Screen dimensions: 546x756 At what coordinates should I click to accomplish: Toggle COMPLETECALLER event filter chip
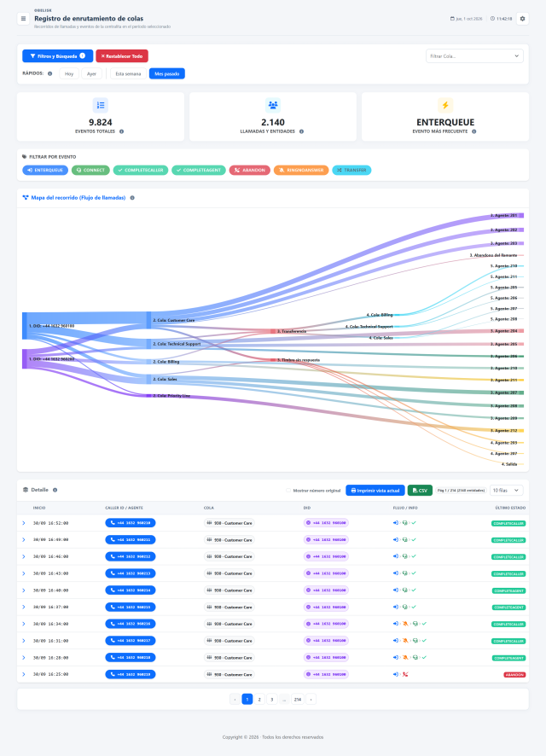pyautogui.click(x=141, y=170)
